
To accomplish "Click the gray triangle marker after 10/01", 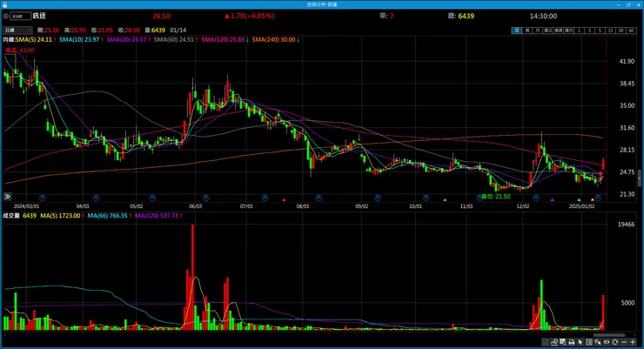I will point(445,200).
